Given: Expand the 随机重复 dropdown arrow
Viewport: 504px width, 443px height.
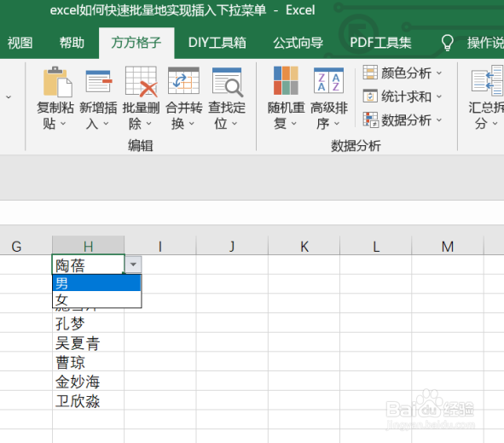Looking at the screenshot, I should coord(293,124).
